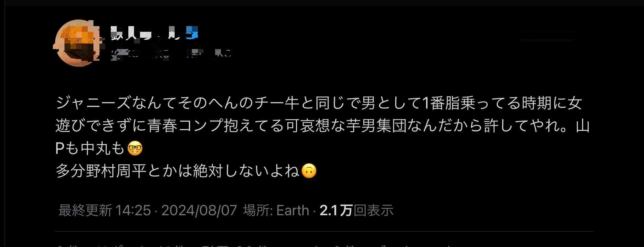Click the upside-down smiley emoji
Screen dimensions: 644x247
tap(309, 171)
